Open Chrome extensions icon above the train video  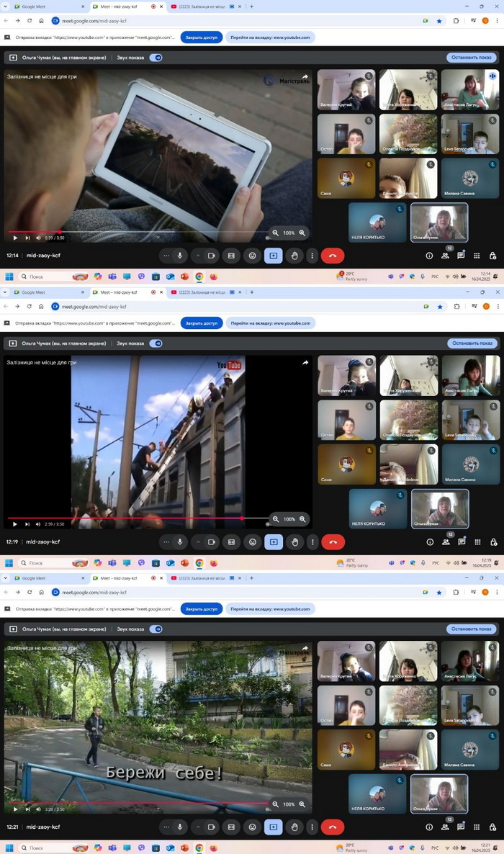coord(456,307)
